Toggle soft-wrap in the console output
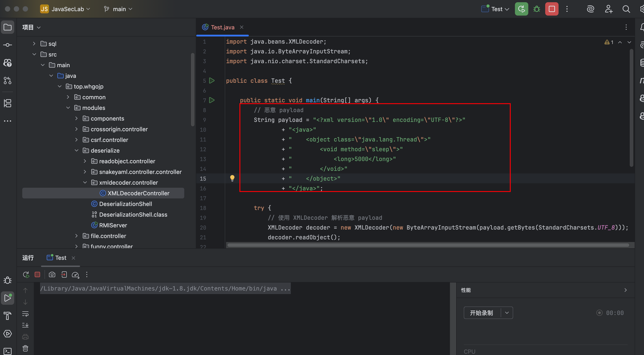The image size is (644, 355). click(x=25, y=314)
